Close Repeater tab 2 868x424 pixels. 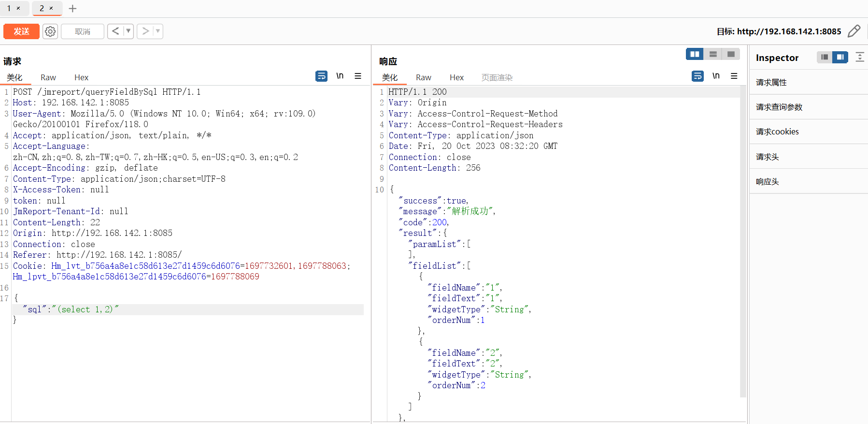point(51,8)
